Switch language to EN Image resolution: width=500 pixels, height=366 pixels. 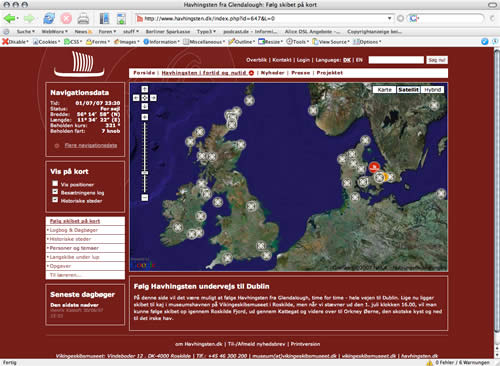pyautogui.click(x=359, y=60)
